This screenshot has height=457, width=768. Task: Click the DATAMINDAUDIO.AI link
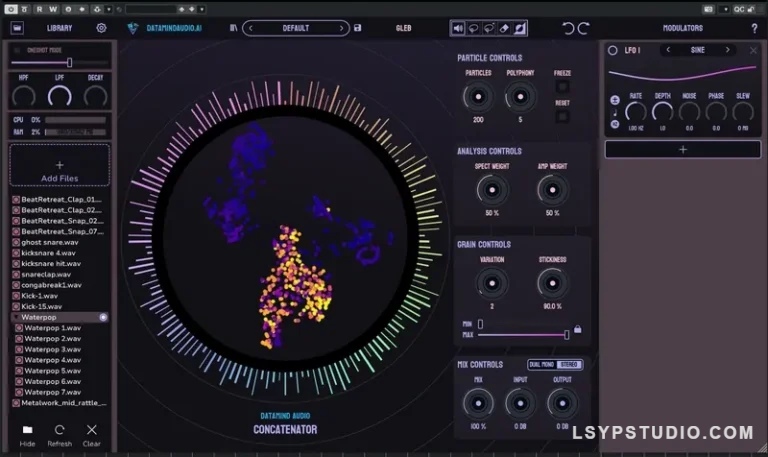[x=174, y=28]
